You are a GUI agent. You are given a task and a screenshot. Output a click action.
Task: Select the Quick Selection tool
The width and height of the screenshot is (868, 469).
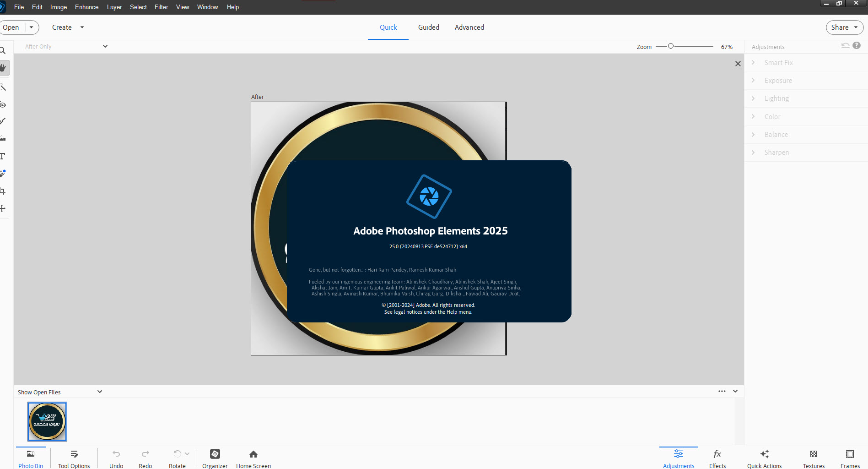pyautogui.click(x=3, y=87)
